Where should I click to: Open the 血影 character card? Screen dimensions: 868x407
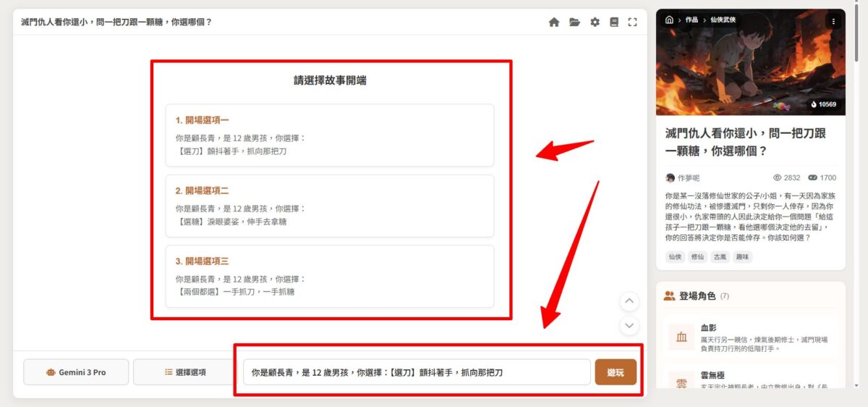pos(750,339)
